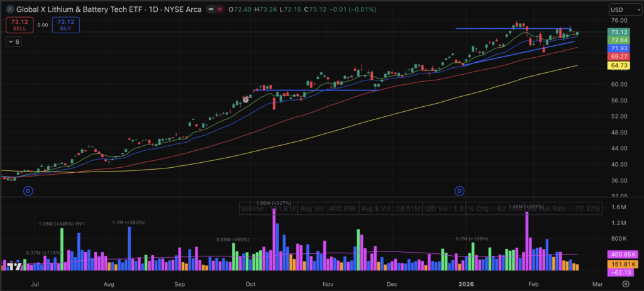This screenshot has height=291, width=644.
Task: Click the Avg Vol stat in volume table
Action: (326, 209)
